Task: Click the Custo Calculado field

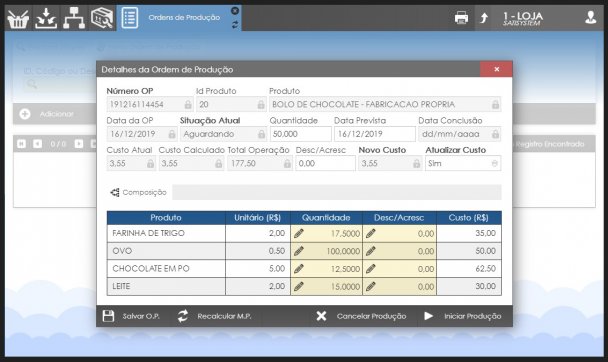Action: pos(192,164)
